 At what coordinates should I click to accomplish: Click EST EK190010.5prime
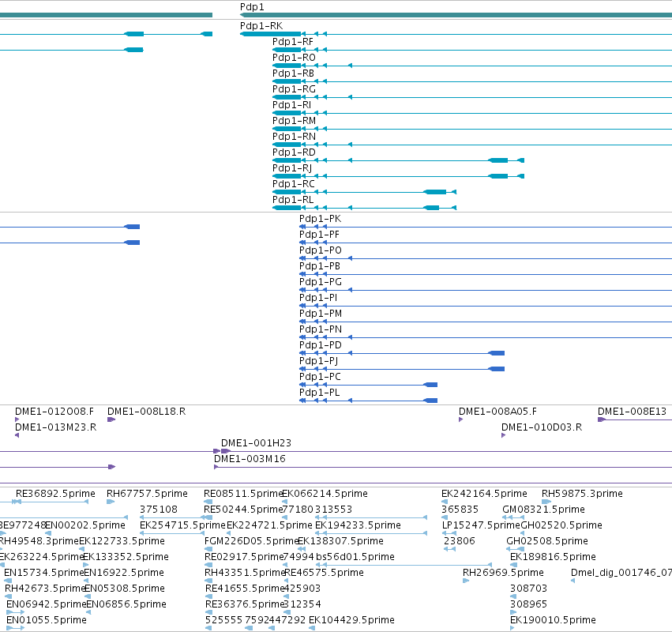(553, 620)
